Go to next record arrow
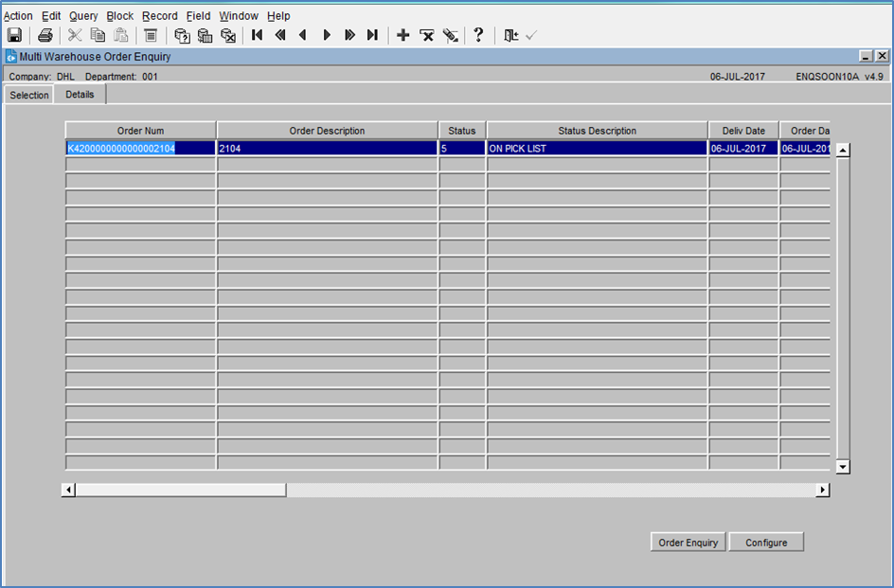Screen dimensions: 894x588 click(x=327, y=35)
